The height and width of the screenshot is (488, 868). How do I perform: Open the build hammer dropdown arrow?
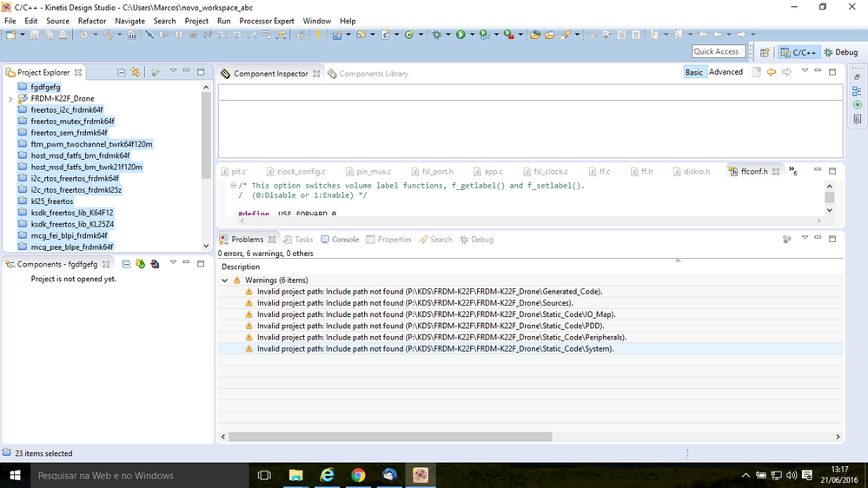tap(119, 35)
